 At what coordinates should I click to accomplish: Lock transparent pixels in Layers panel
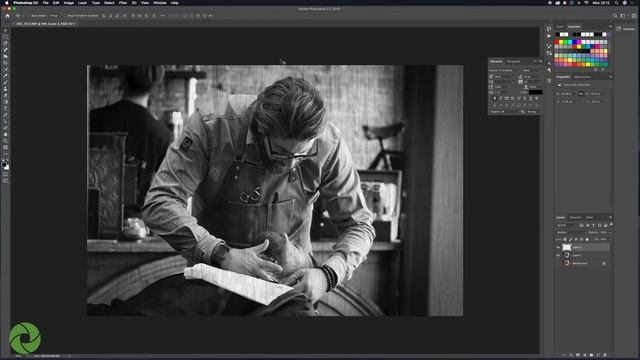[565, 239]
